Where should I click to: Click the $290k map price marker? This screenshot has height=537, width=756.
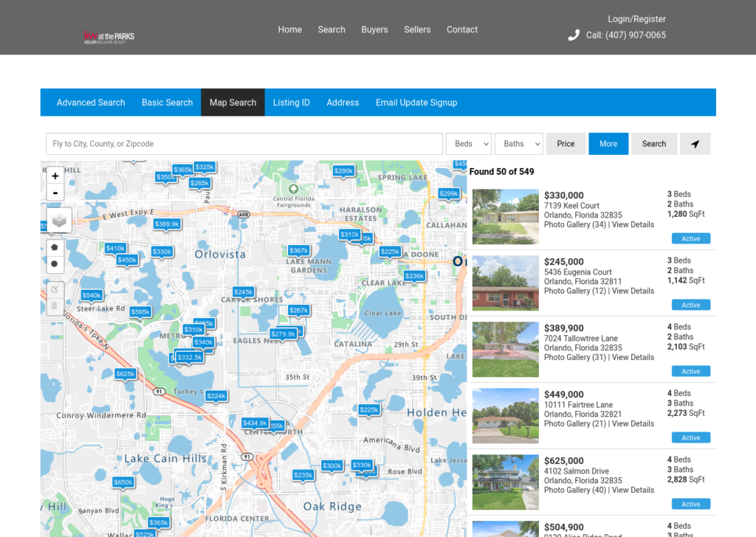coord(344,171)
